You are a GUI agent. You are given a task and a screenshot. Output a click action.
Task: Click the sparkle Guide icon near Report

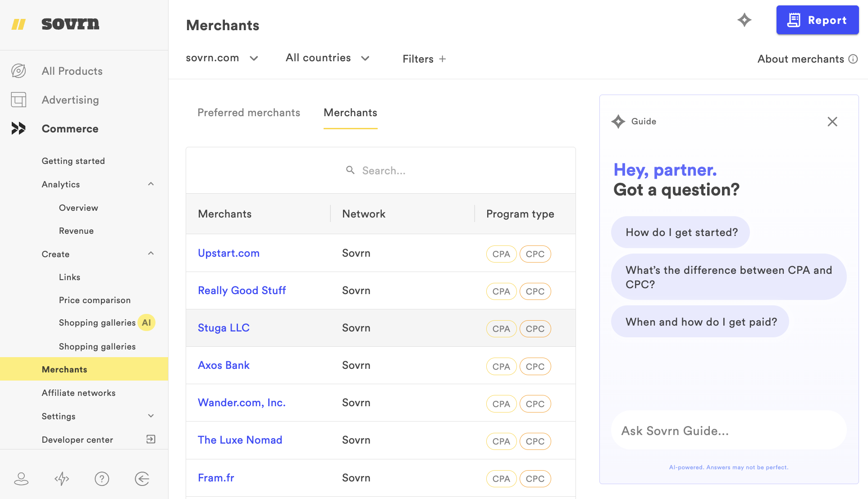pos(744,20)
